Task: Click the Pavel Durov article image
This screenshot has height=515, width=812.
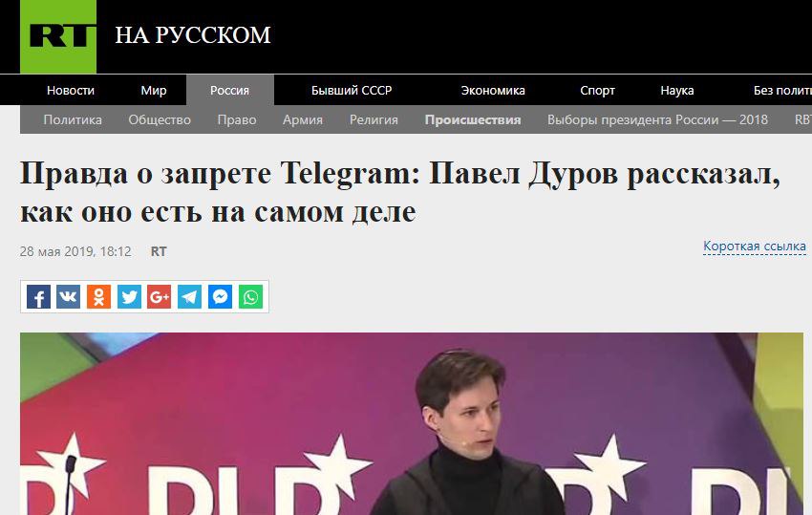Action: tap(412, 424)
